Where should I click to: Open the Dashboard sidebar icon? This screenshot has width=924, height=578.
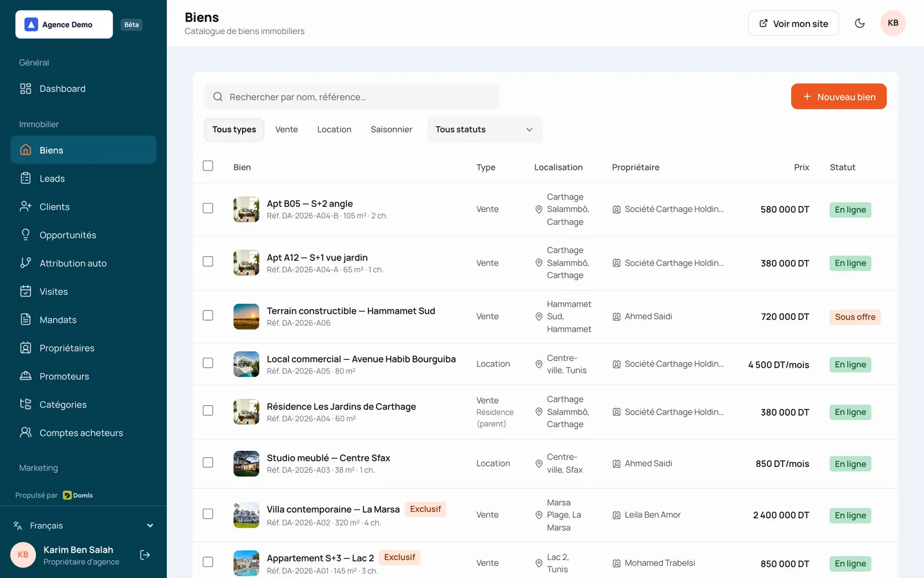point(25,88)
